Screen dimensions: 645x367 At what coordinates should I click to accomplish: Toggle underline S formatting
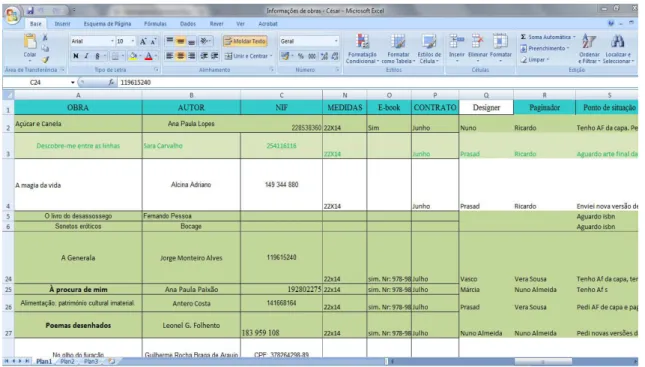click(97, 56)
